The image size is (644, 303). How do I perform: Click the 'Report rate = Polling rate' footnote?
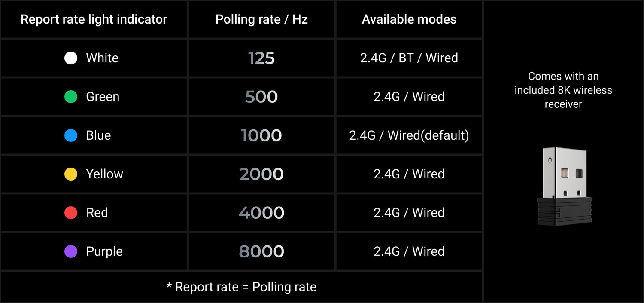(x=241, y=287)
